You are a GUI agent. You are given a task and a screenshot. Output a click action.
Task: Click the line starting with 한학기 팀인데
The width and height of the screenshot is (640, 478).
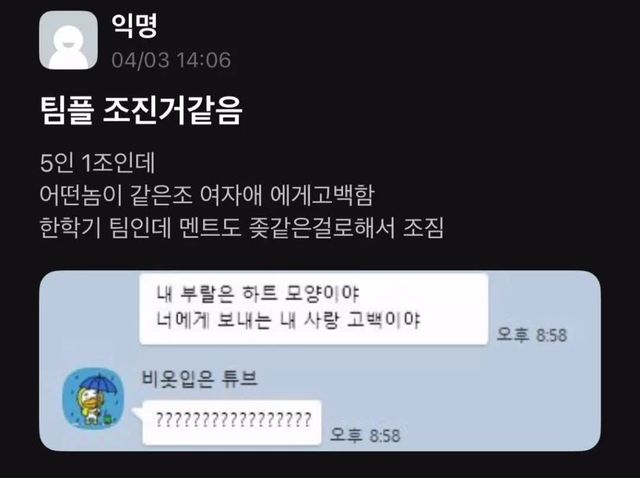[x=242, y=228]
